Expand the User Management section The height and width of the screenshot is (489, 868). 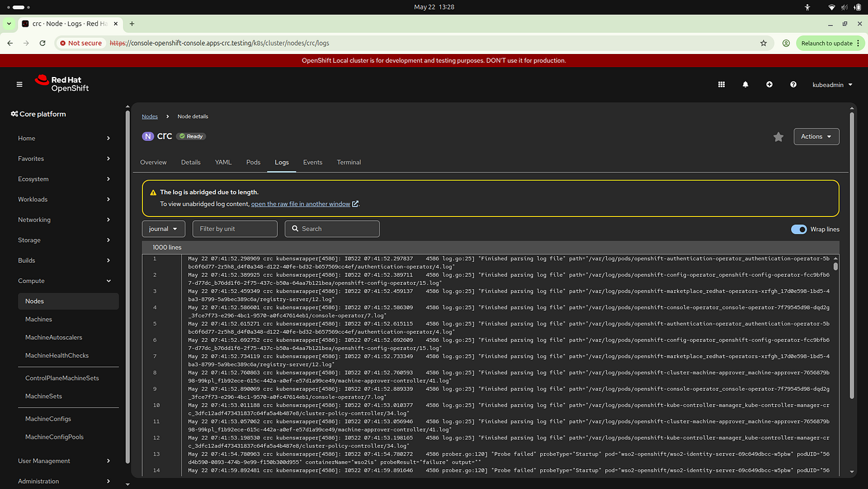pos(64,461)
